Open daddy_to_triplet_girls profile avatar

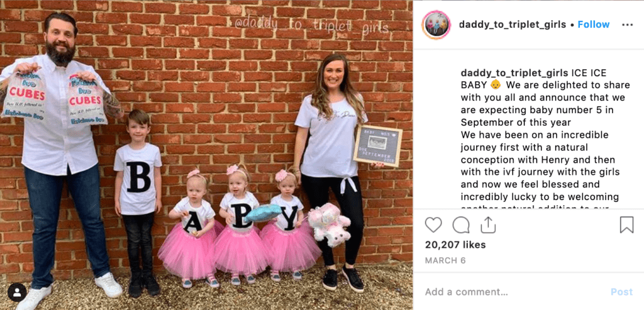436,25
